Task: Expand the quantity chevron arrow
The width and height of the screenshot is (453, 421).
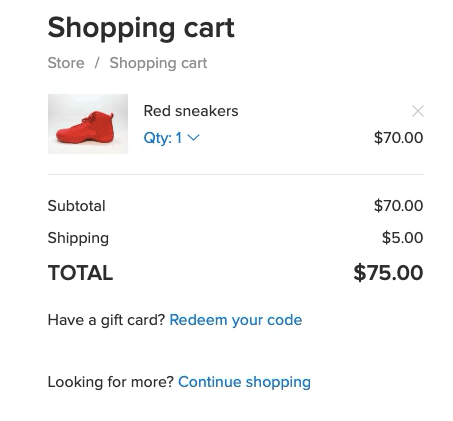Action: [x=193, y=138]
